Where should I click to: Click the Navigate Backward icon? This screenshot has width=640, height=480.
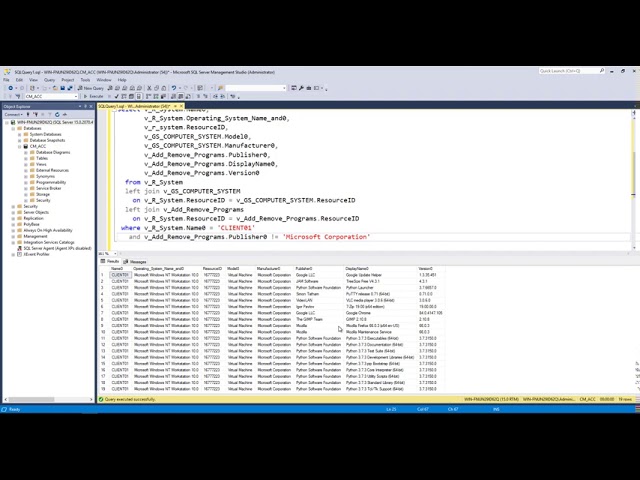11,88
